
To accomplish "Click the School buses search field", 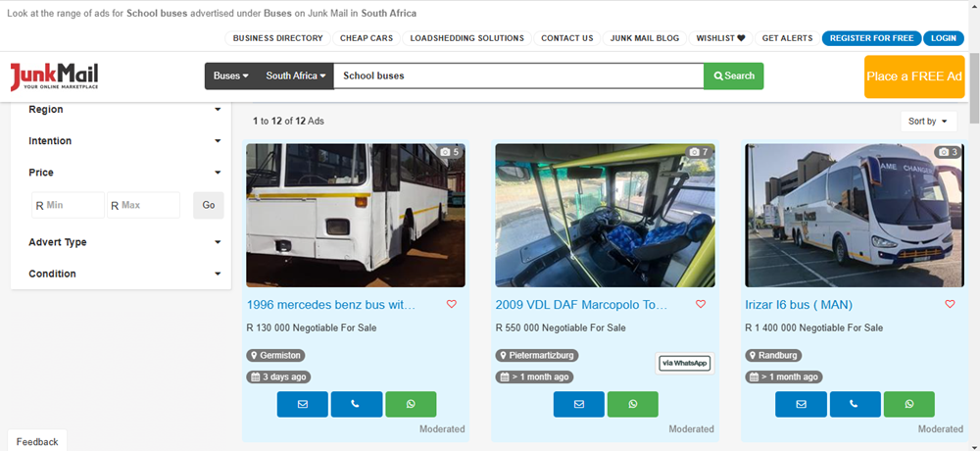I will pyautogui.click(x=518, y=75).
